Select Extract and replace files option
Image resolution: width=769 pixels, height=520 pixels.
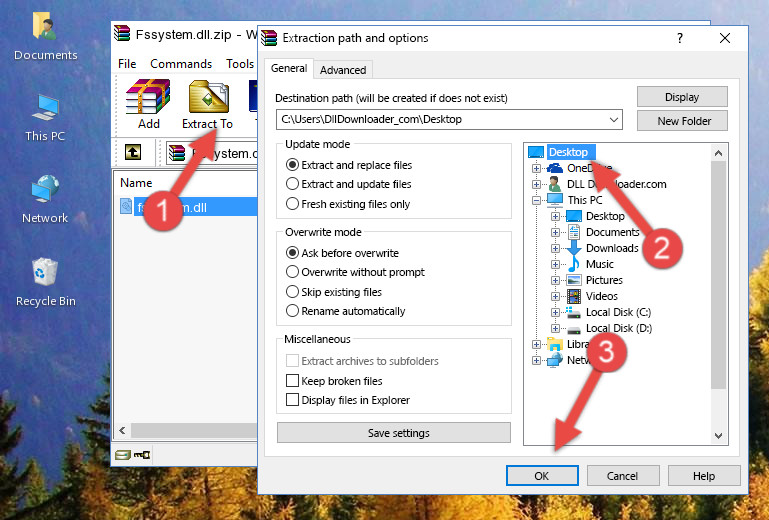pyautogui.click(x=349, y=165)
